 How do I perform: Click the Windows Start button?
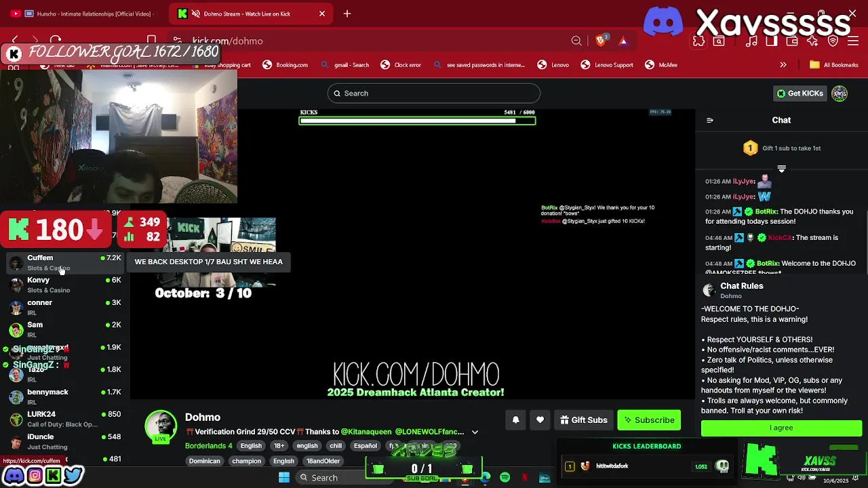coord(284,478)
